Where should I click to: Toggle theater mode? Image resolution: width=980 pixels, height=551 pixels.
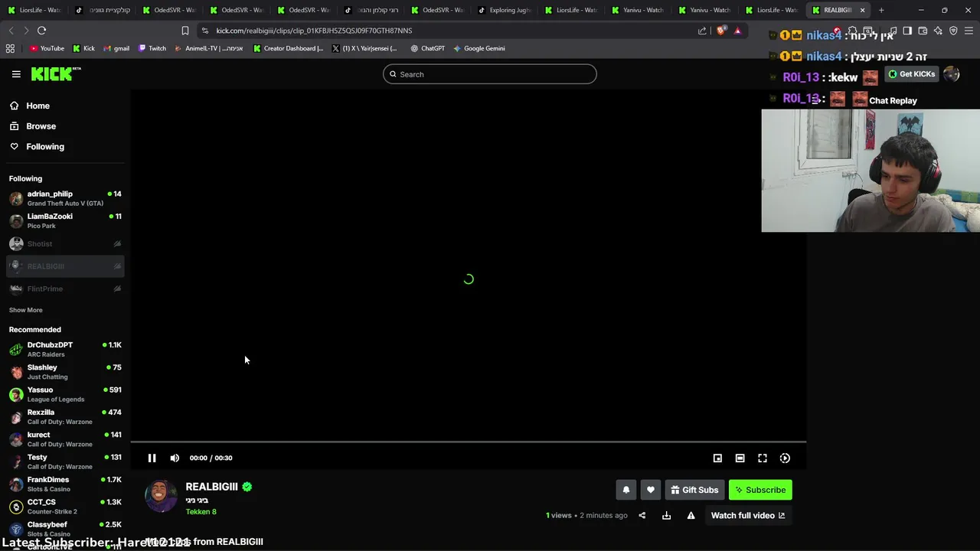pos(740,458)
